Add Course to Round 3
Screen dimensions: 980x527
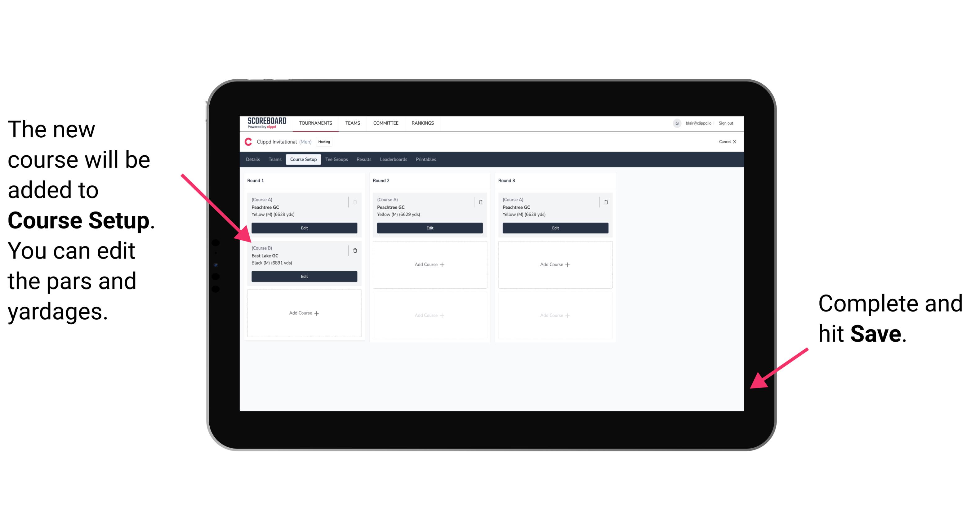(554, 264)
